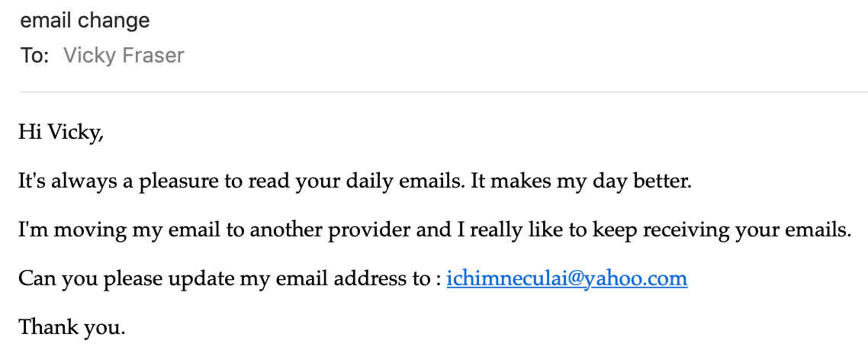Screen dimensions: 868x363
Task: Click the "To:" field label
Action: click(x=34, y=56)
